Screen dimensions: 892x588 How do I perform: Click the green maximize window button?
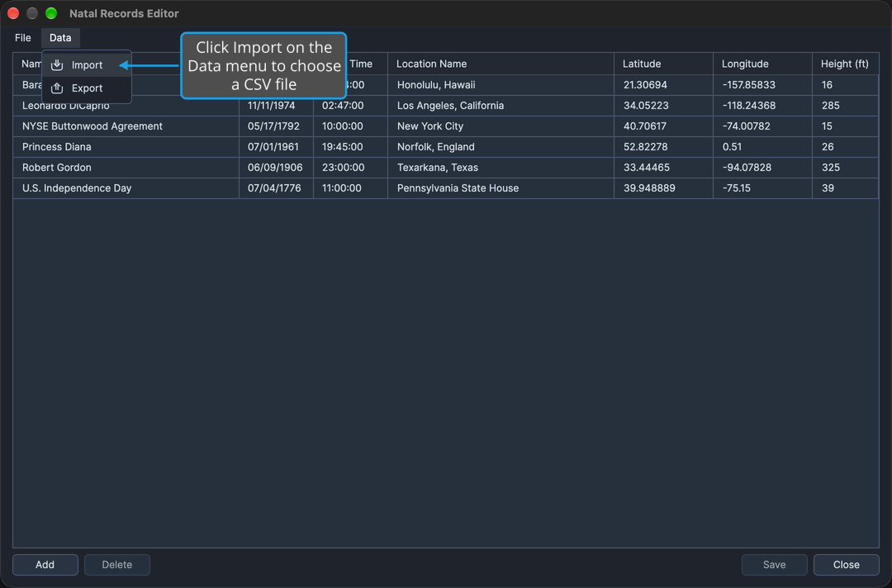[x=51, y=13]
